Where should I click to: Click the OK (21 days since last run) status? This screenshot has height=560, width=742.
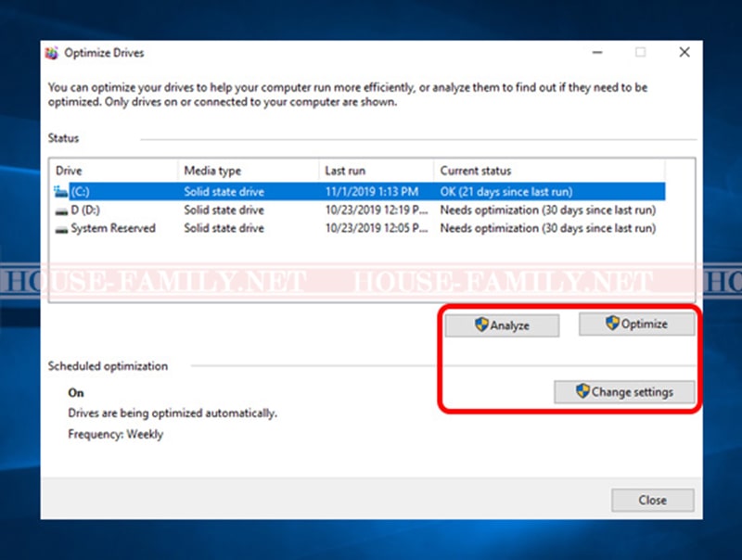point(506,192)
